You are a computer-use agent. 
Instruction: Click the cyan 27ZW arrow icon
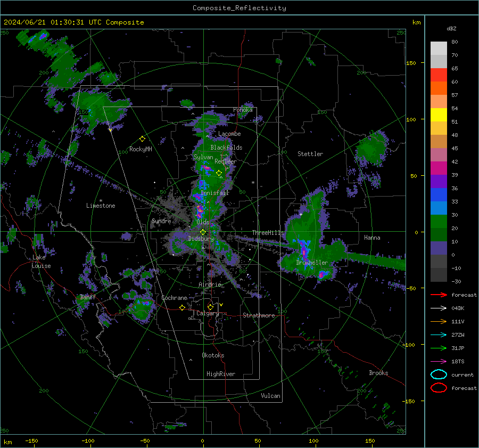point(439,335)
